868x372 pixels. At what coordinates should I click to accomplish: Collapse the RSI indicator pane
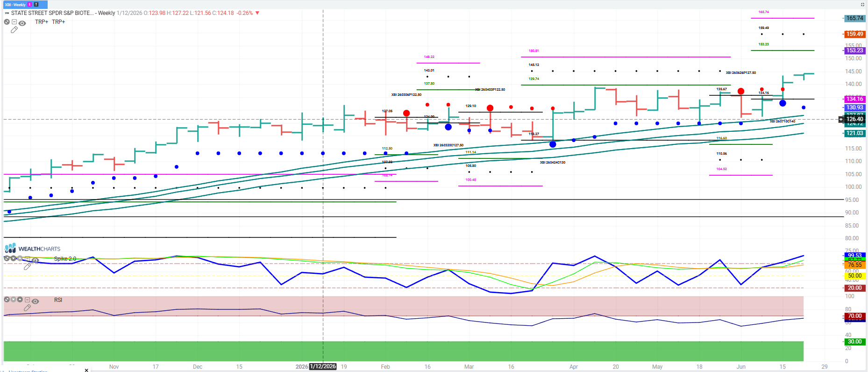(x=27, y=300)
